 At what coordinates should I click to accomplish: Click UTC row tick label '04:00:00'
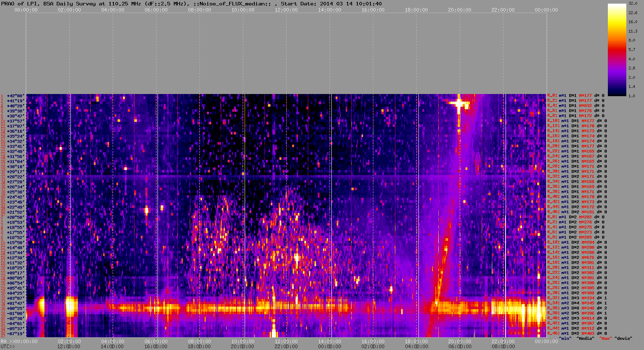click(416, 346)
